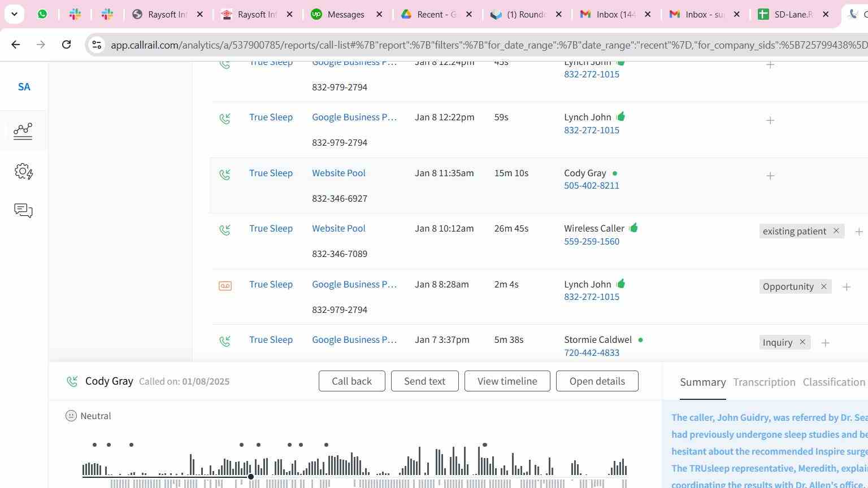Open the analytics chart icon in sidebar
Image resolution: width=868 pixels, height=488 pixels.
[23, 131]
